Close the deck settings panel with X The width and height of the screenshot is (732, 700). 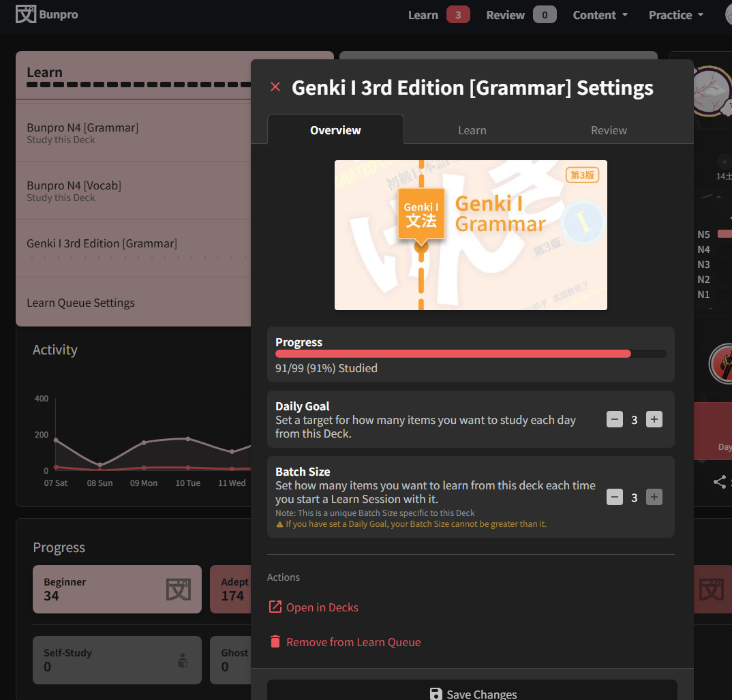275,87
